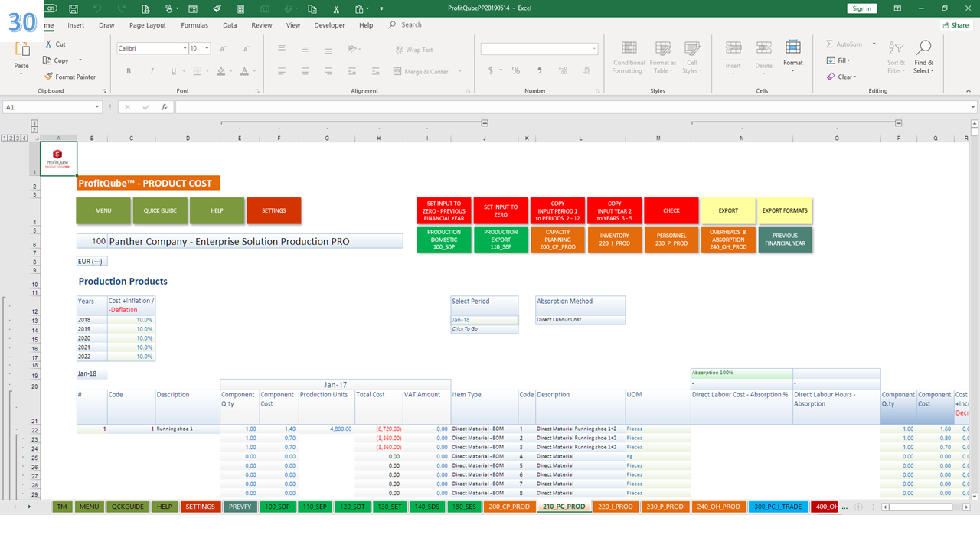The width and height of the screenshot is (980, 551).
Task: Click the scissors Cut icon in title bar
Action: coord(336,8)
